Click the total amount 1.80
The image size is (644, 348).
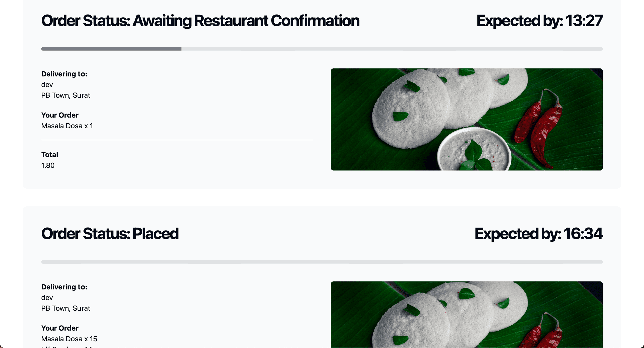[48, 166]
